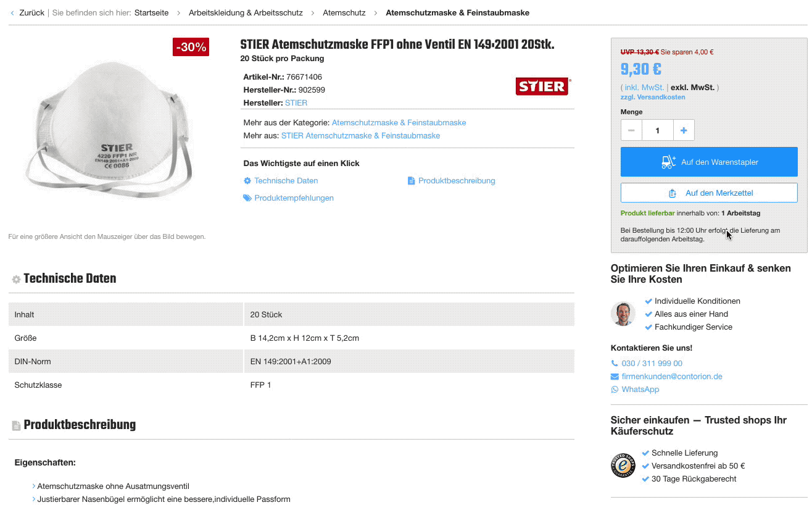Click the WhatsApp icon in contact section
Image resolution: width=812 pixels, height=505 pixels.
click(615, 390)
